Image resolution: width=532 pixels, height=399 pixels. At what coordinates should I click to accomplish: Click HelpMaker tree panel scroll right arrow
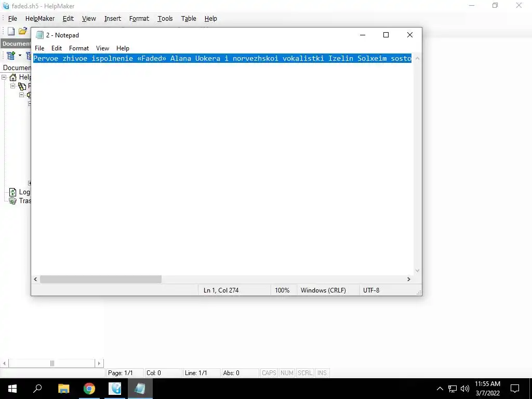pyautogui.click(x=99, y=363)
